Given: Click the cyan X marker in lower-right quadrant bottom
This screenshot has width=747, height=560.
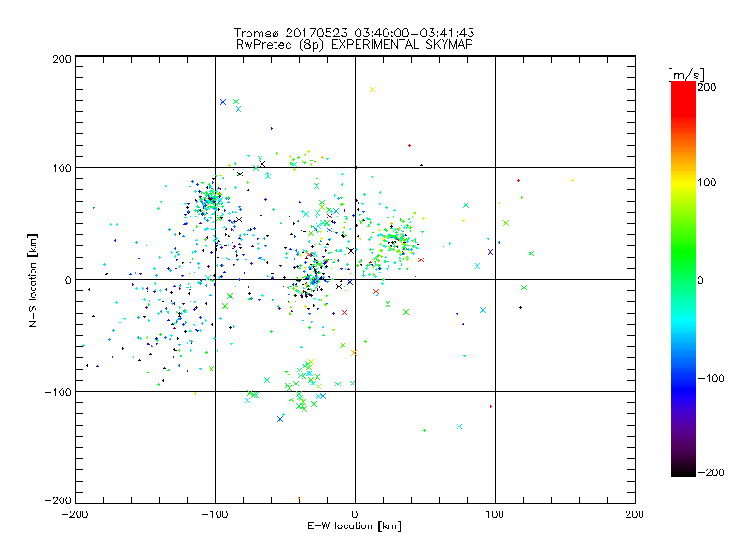Looking at the screenshot, I should (459, 427).
